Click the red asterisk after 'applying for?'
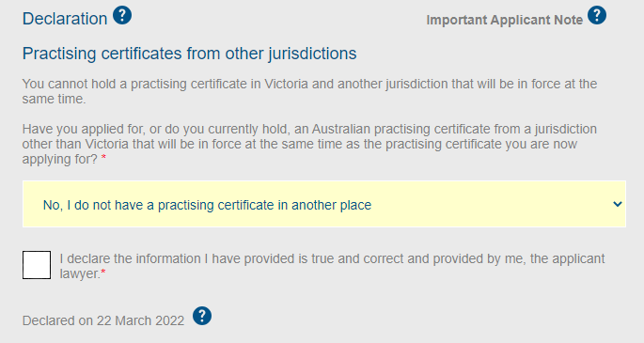 point(104,159)
